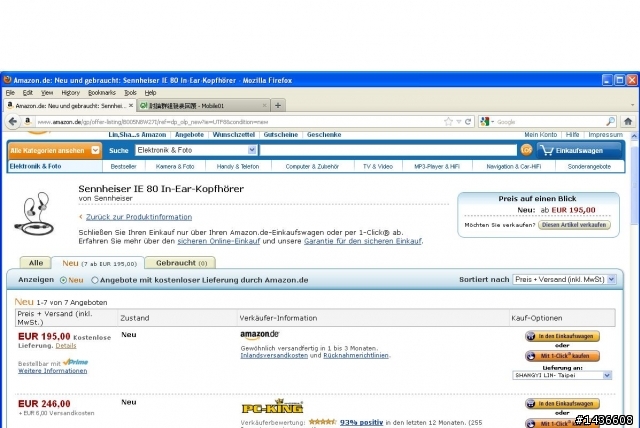Open Bestseller category link
640x428 pixels.
(x=123, y=166)
